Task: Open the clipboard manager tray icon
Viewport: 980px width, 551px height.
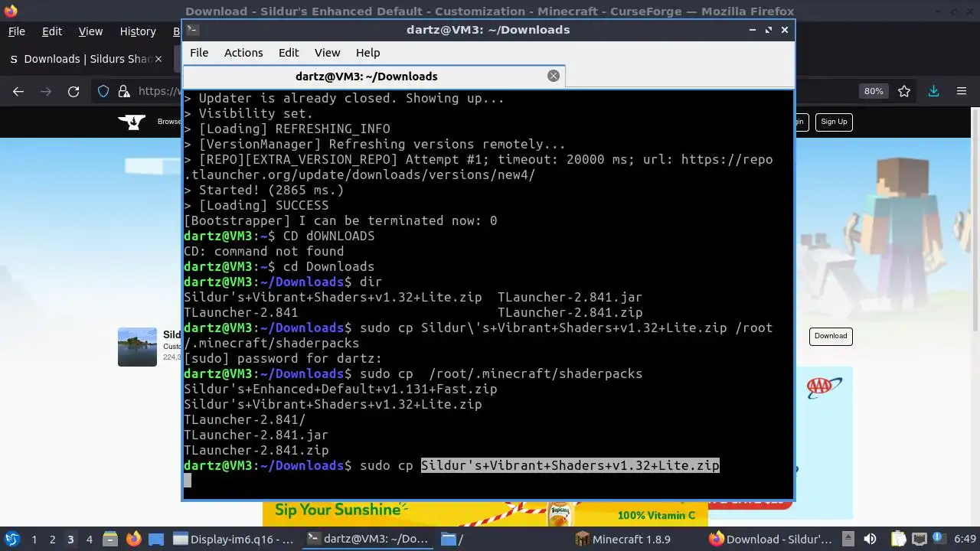Action: point(899,539)
